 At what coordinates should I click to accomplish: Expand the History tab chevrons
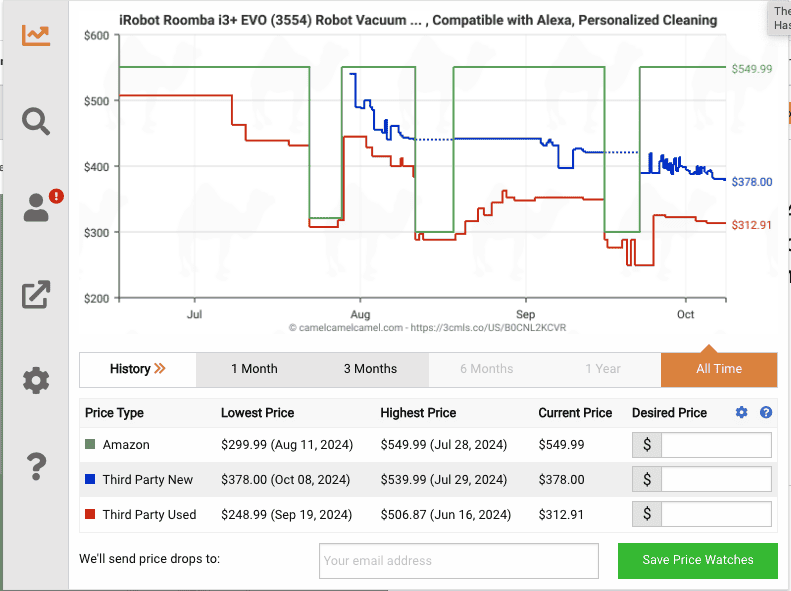[x=160, y=369]
